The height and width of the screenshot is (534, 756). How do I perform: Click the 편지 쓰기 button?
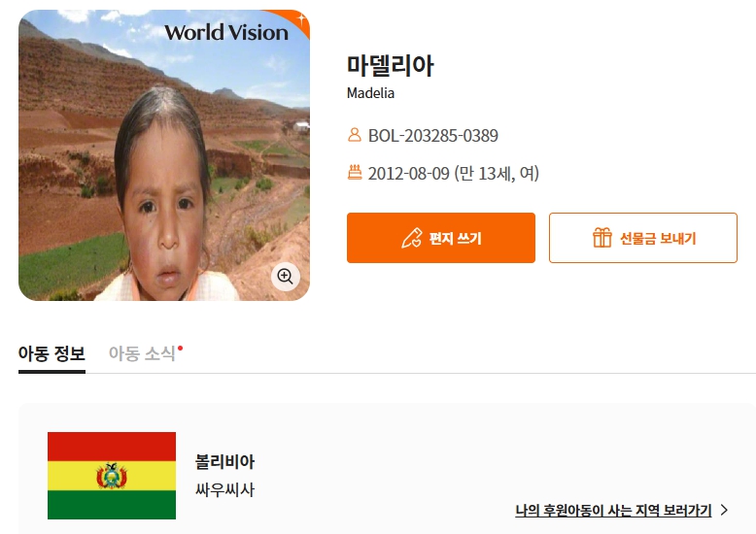pyautogui.click(x=441, y=238)
